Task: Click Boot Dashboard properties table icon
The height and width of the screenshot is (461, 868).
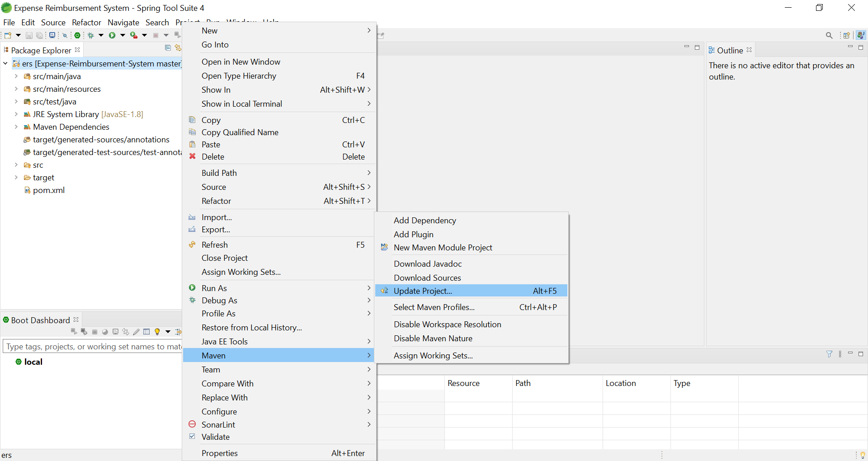Action: (x=146, y=331)
